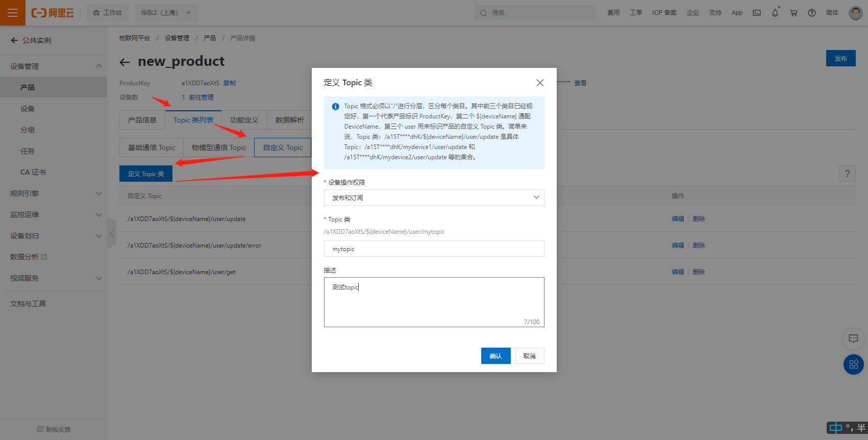The image size is (868, 440).
Task: Open the 费用 menu in header
Action: pyautogui.click(x=613, y=13)
